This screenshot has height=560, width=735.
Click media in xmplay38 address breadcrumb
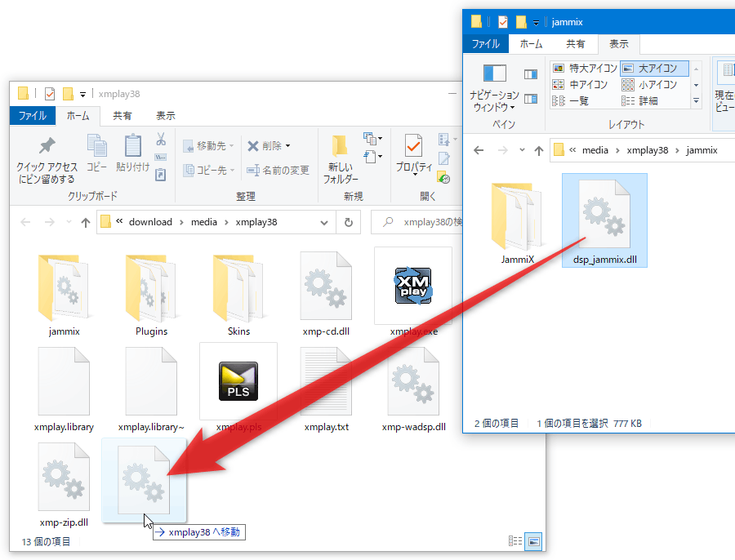tap(204, 222)
